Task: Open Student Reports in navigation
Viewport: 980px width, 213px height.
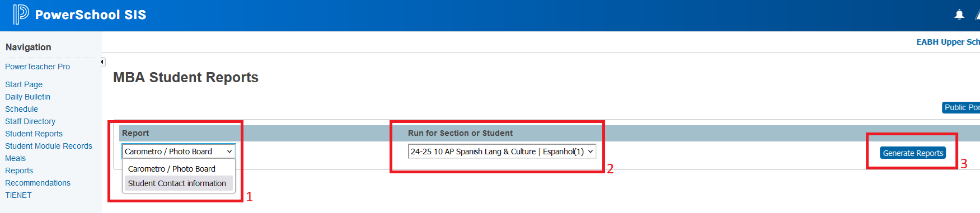Action: pos(34,134)
